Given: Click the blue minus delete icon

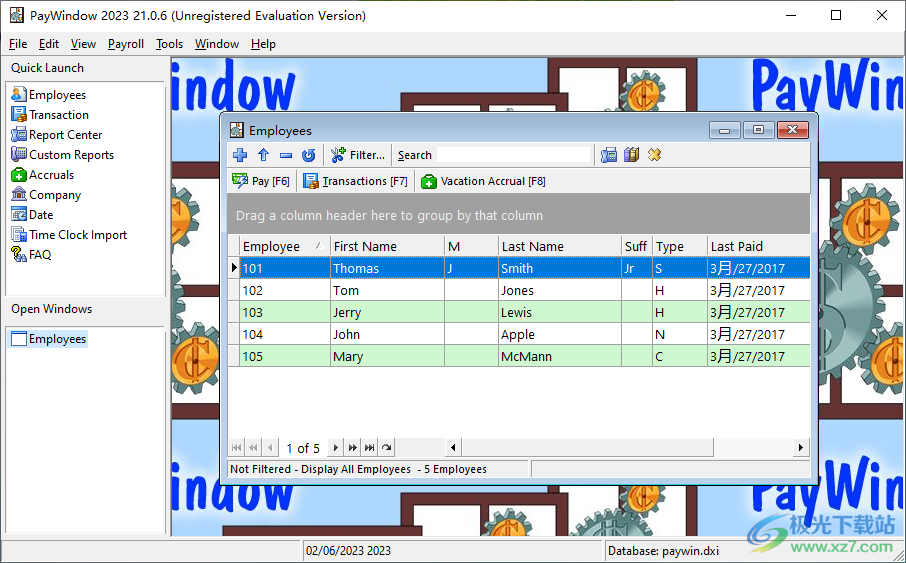Looking at the screenshot, I should pyautogui.click(x=286, y=155).
